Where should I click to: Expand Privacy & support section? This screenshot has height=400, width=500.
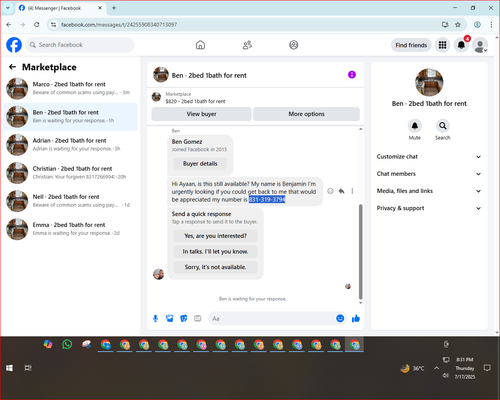tap(429, 208)
